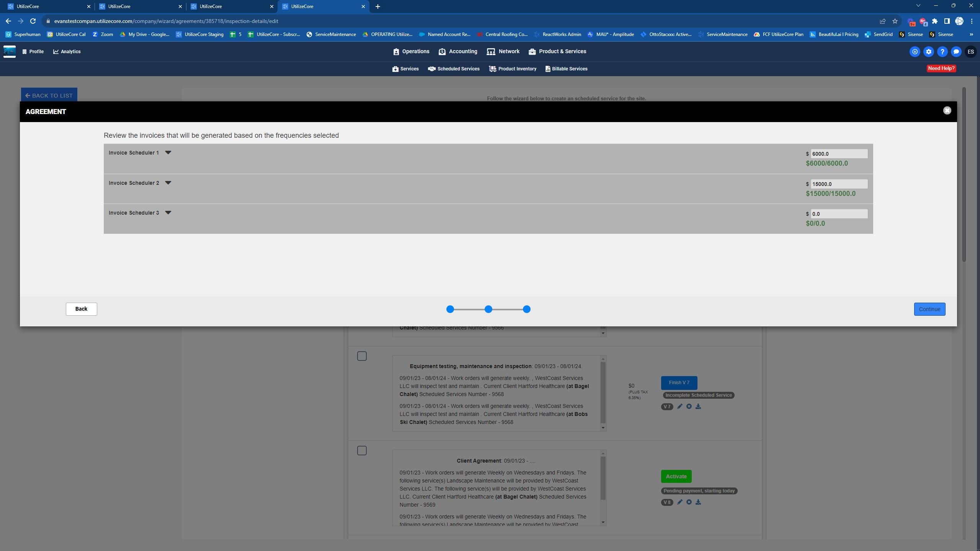Reload the page using refresh icon
Image resolution: width=980 pixels, height=551 pixels.
(33, 21)
